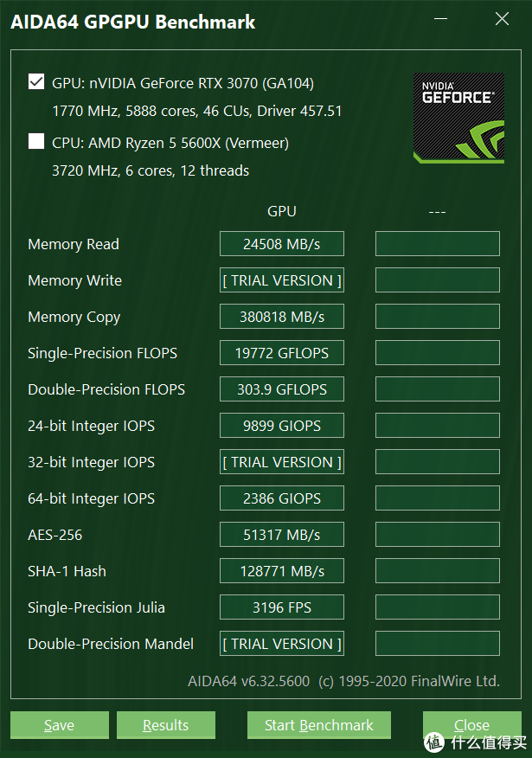Click the GPU column header label
This screenshot has height=758, width=532.
(281, 210)
